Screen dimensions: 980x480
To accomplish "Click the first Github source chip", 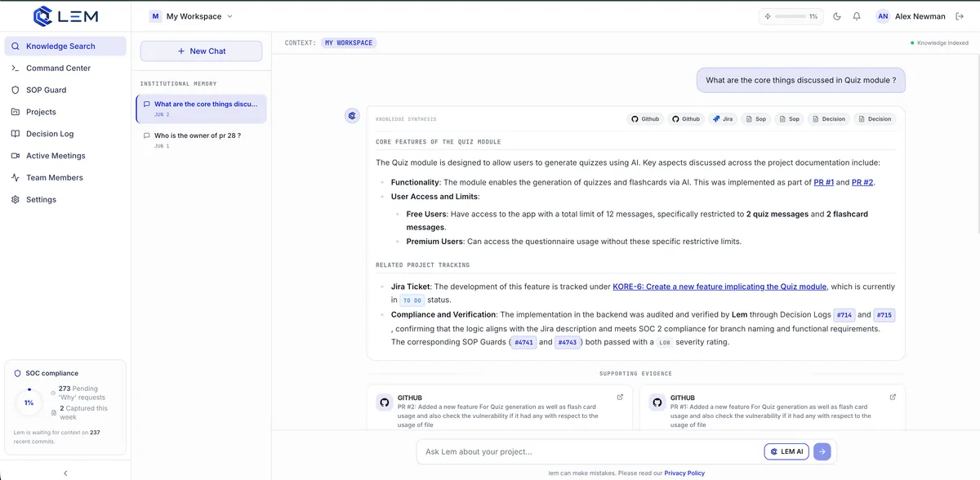I will [x=645, y=118].
